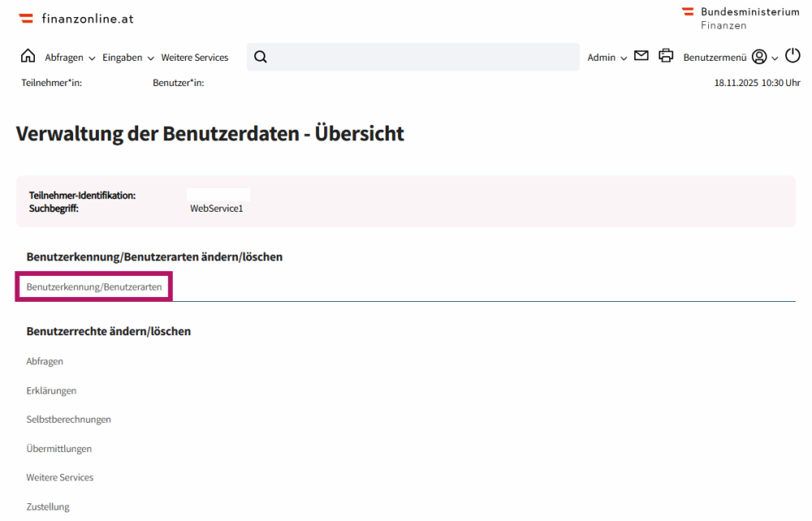The width and height of the screenshot is (812, 521).
Task: Click the power logout icon
Action: [x=793, y=56]
